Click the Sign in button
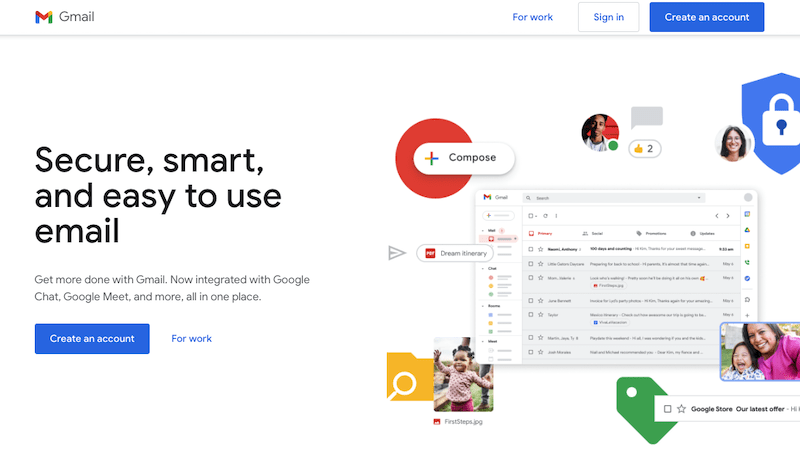This screenshot has height=474, width=800. point(608,17)
